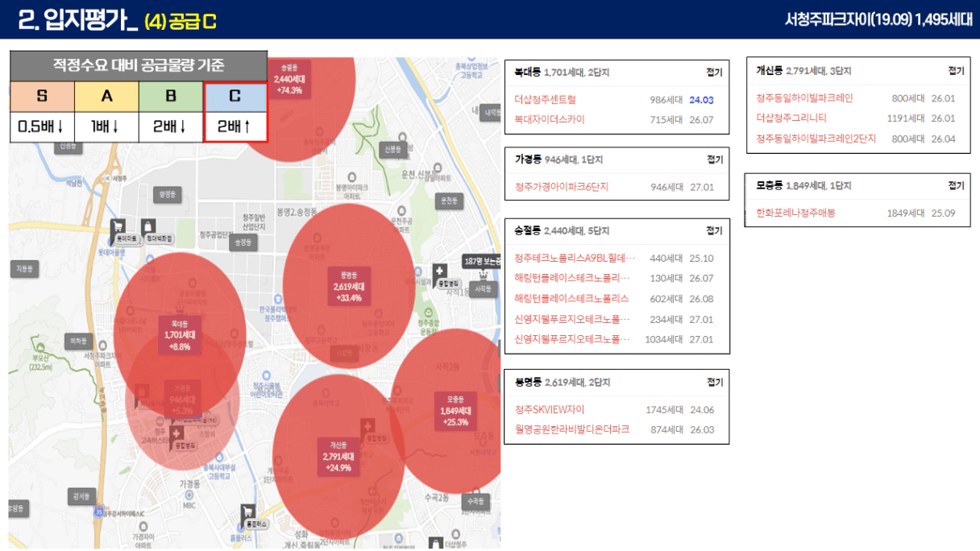The width and height of the screenshot is (980, 551).
Task: Collapse the 복대동 complex list with 접기
Action: (714, 72)
